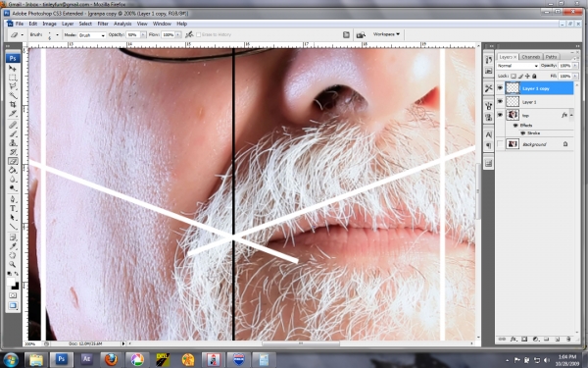
Task: Open the Analysis menu
Action: point(122,24)
